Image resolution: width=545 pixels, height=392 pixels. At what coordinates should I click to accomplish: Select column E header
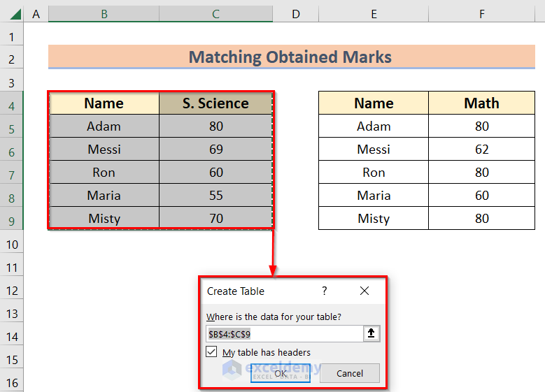(374, 14)
